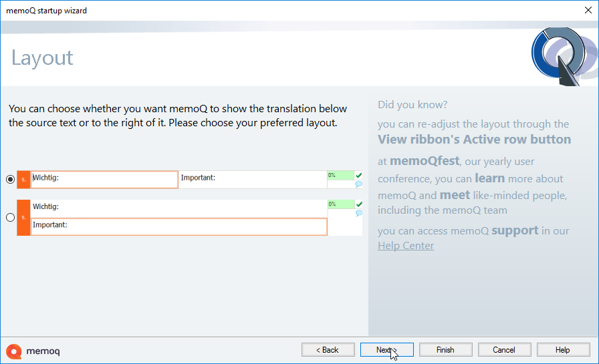Image resolution: width=599 pixels, height=364 pixels.
Task: Click the orange segment number in the side-by-side preview
Action: pos(23,180)
